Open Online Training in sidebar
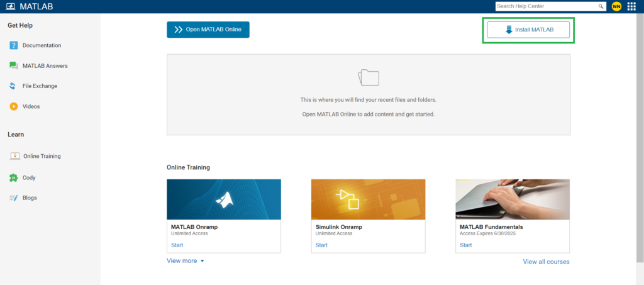644x285 pixels. pyautogui.click(x=42, y=156)
